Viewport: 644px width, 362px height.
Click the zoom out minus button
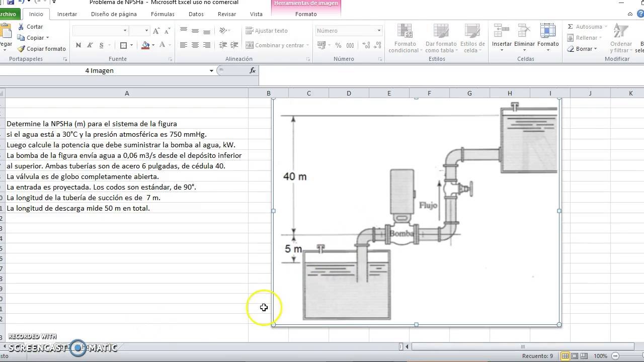click(616, 356)
